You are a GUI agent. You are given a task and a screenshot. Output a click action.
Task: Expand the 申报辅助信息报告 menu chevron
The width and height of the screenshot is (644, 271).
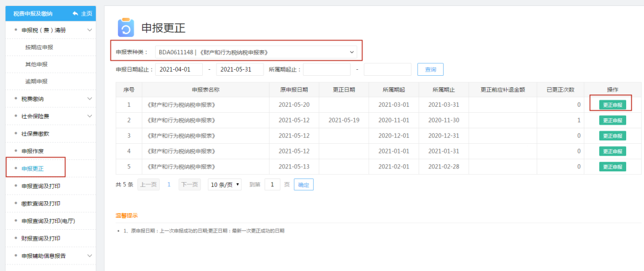point(89,256)
